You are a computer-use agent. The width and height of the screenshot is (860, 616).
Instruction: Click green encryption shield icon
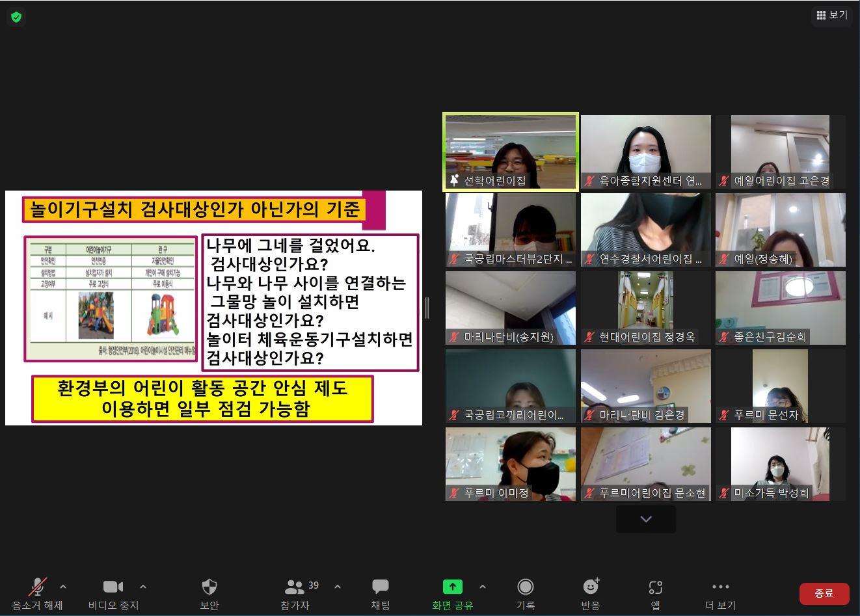click(16, 17)
